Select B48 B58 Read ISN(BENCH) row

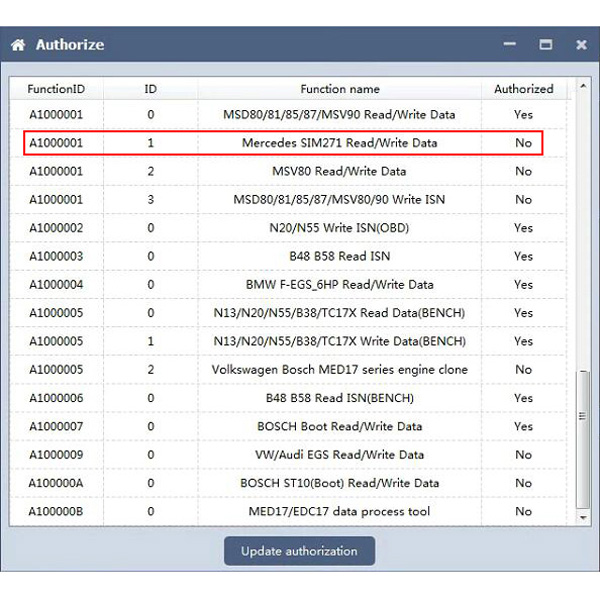point(288,398)
